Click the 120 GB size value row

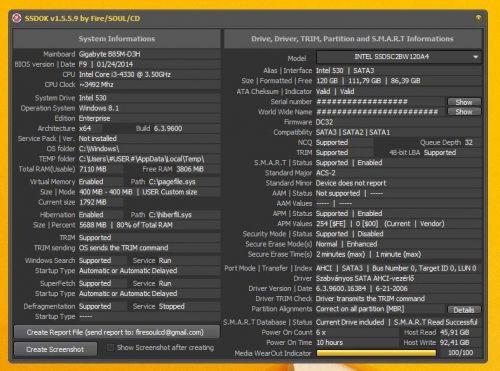point(398,81)
